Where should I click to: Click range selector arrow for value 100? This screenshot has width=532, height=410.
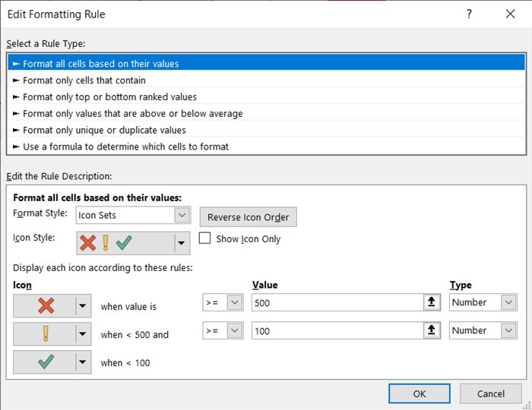pyautogui.click(x=431, y=330)
